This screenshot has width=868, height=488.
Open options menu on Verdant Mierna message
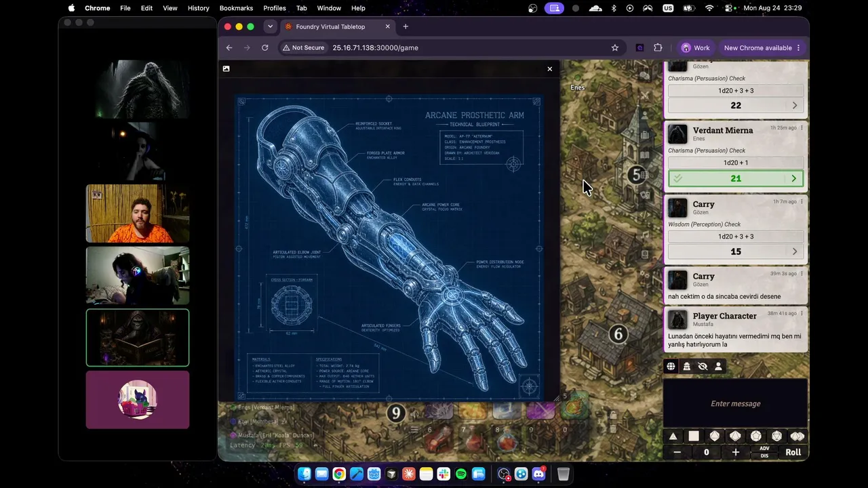pyautogui.click(x=802, y=128)
